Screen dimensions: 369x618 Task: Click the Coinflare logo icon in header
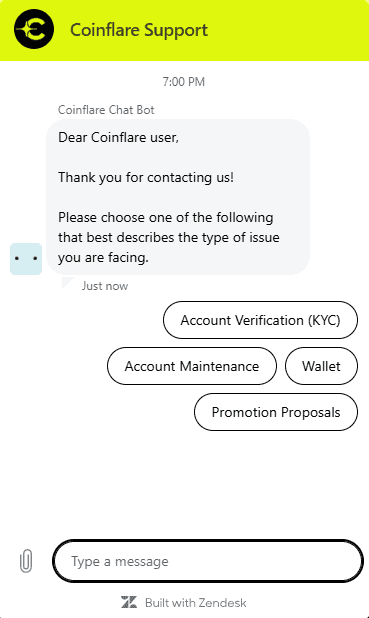tap(34, 29)
